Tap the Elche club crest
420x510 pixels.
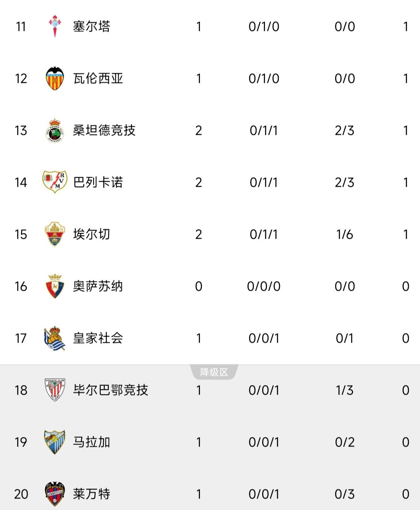[x=54, y=234]
